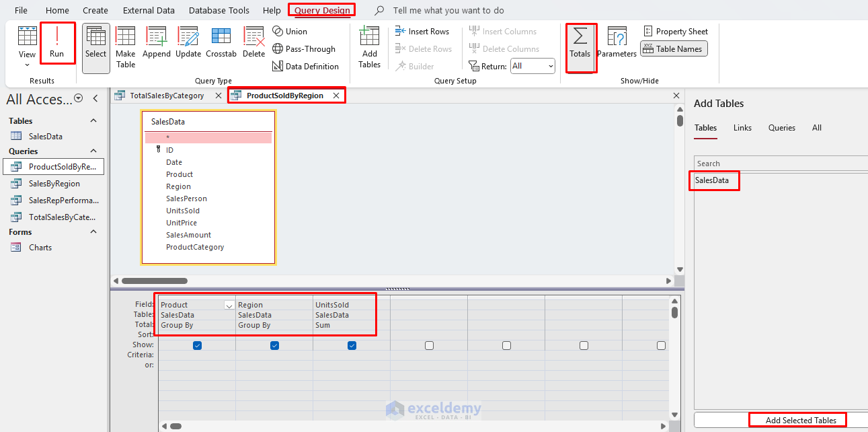Viewport: 868px width, 432px height.
Task: Collapse the navigation pane with shutter arrow
Action: pos(95,98)
